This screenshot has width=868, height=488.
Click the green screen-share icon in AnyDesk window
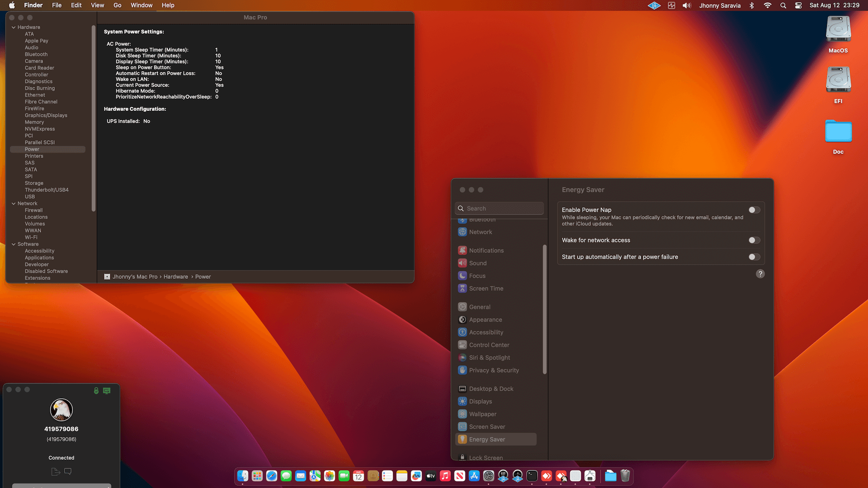[x=107, y=391]
